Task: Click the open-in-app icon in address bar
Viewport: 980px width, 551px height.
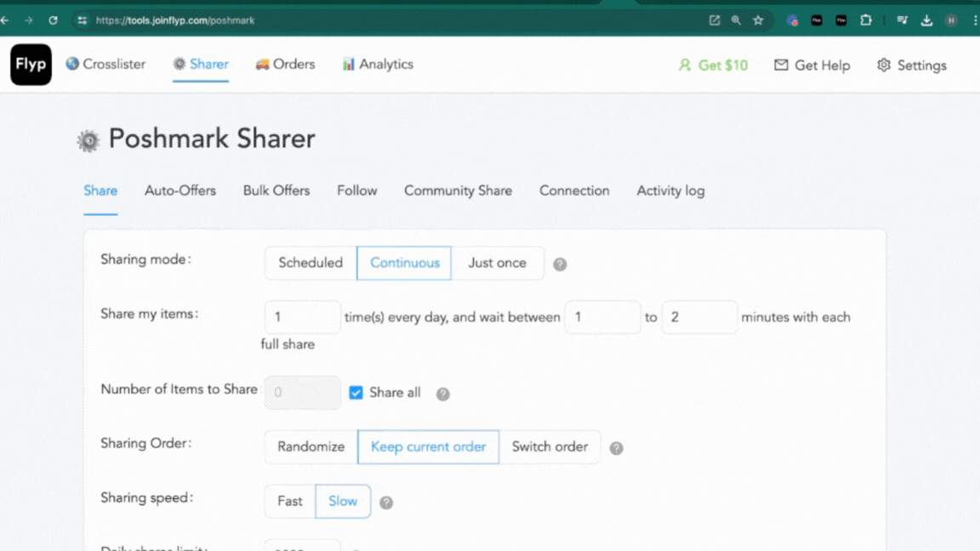Action: pyautogui.click(x=715, y=20)
